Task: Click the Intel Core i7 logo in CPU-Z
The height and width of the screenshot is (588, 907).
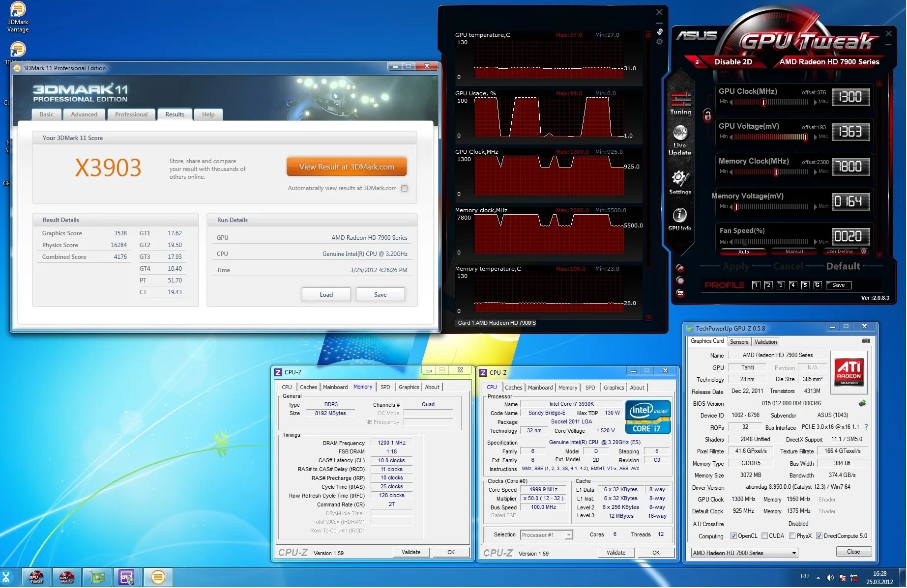Action: [648, 417]
